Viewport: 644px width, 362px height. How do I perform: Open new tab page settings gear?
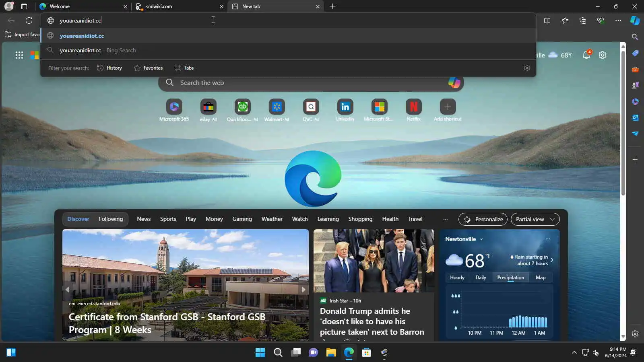pyautogui.click(x=603, y=55)
